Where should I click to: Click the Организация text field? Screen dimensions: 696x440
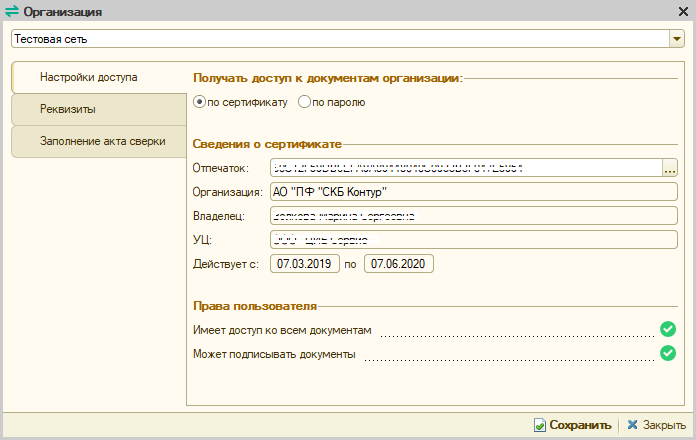pyautogui.click(x=473, y=192)
